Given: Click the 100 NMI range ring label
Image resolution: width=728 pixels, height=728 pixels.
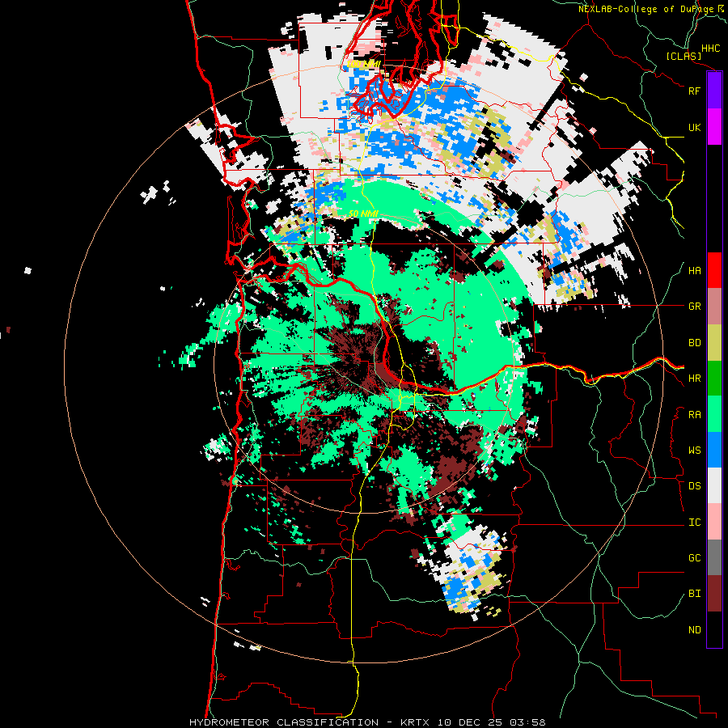Looking at the screenshot, I should pos(364,64).
